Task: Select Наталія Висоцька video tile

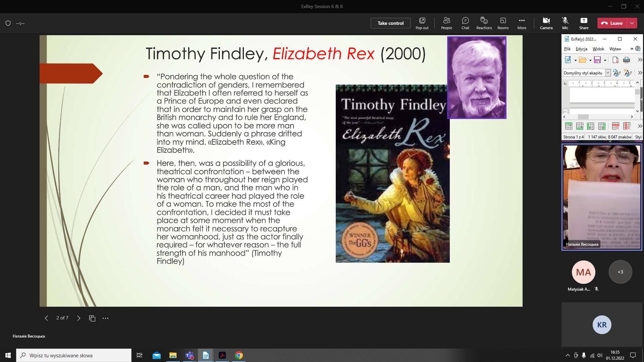Action: pyautogui.click(x=602, y=197)
